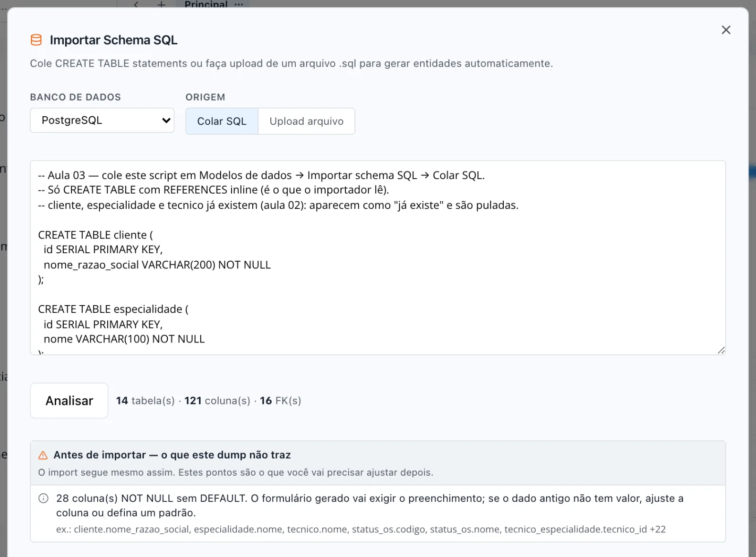The image size is (756, 557).
Task: Click the '-- cliente, especialidade e tecnico já existem' comment line
Action: [278, 205]
